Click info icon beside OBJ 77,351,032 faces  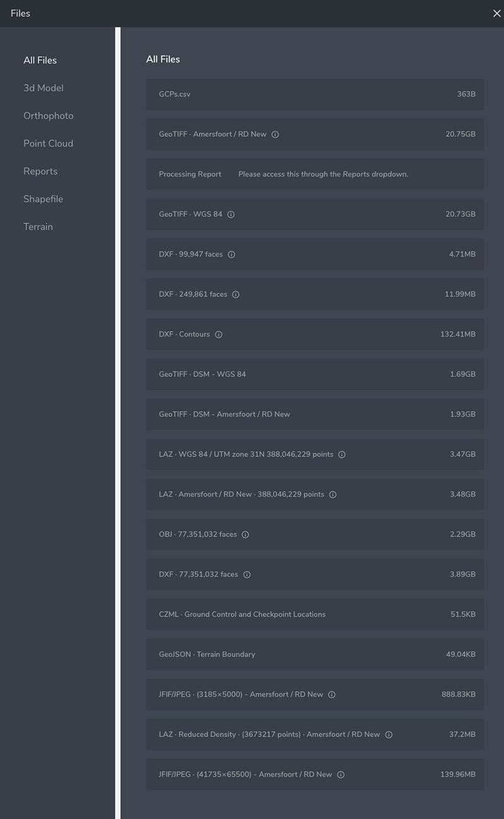pyautogui.click(x=246, y=535)
